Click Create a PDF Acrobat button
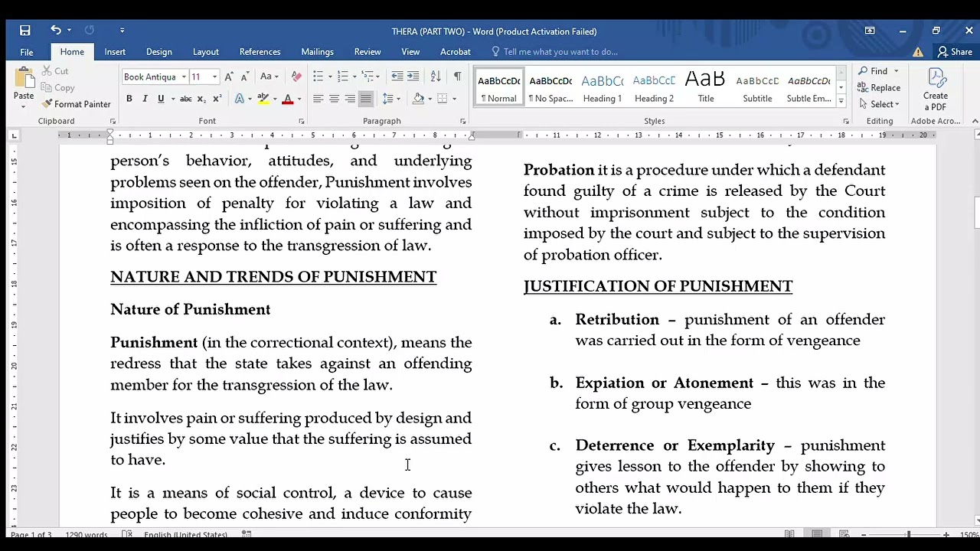980x551 pixels. tap(936, 90)
